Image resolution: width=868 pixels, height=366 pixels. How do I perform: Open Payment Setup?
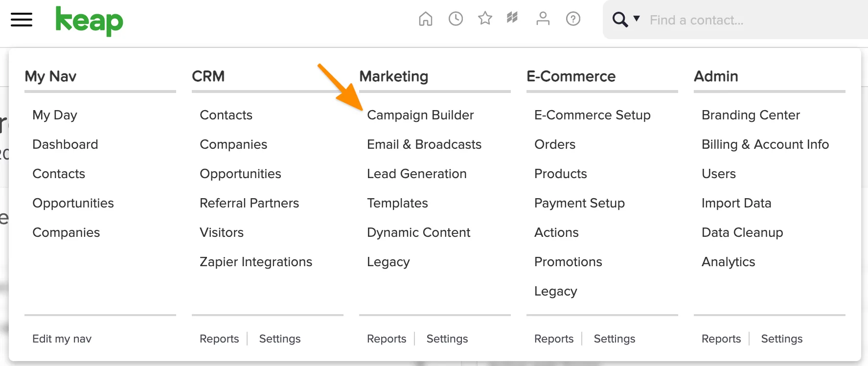[579, 204]
